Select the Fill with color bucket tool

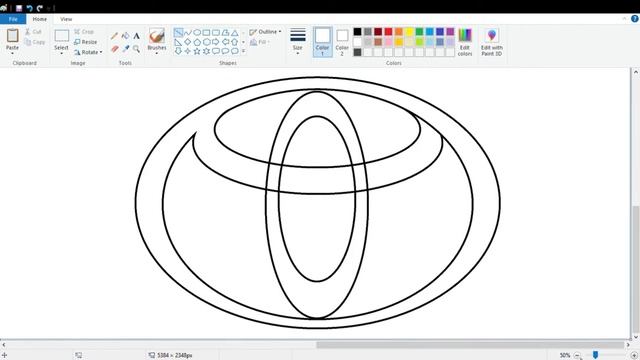[x=126, y=36]
